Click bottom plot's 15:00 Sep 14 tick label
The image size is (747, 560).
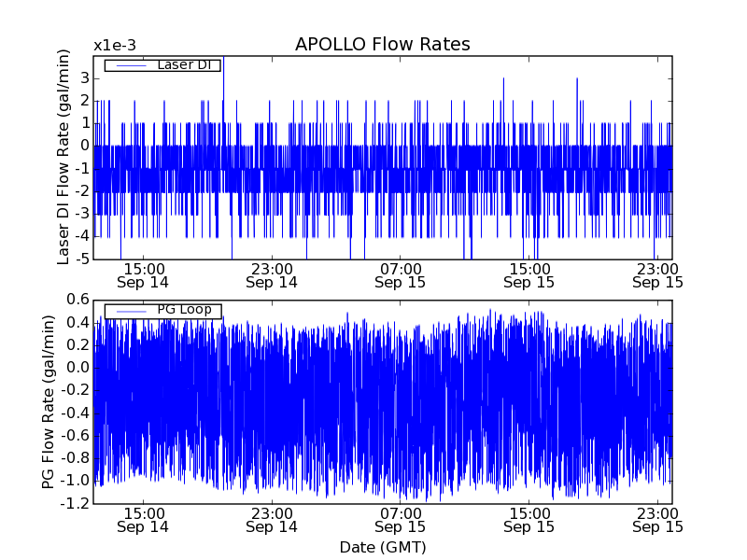(x=143, y=519)
